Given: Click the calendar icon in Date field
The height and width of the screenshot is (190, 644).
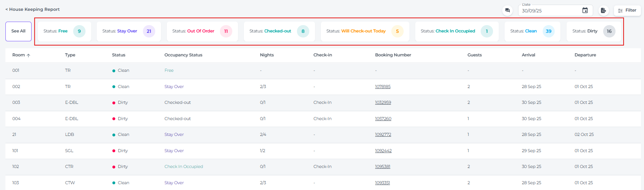Looking at the screenshot, I should click(x=585, y=10).
